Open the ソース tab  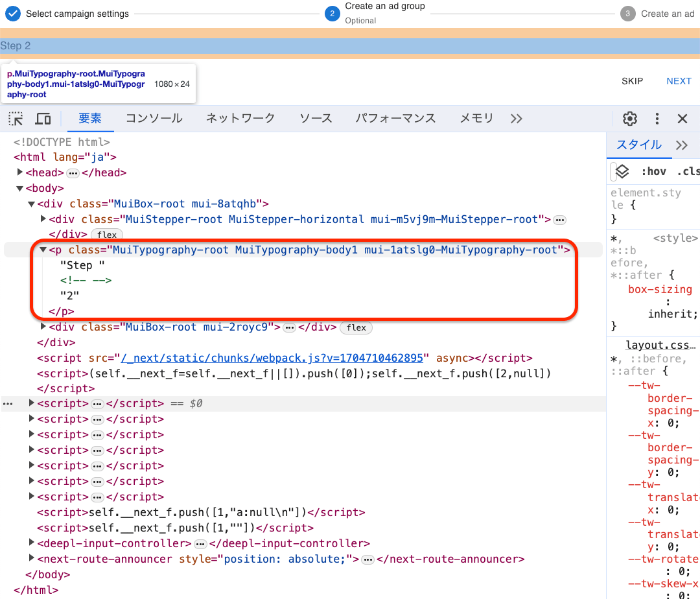pyautogui.click(x=316, y=118)
